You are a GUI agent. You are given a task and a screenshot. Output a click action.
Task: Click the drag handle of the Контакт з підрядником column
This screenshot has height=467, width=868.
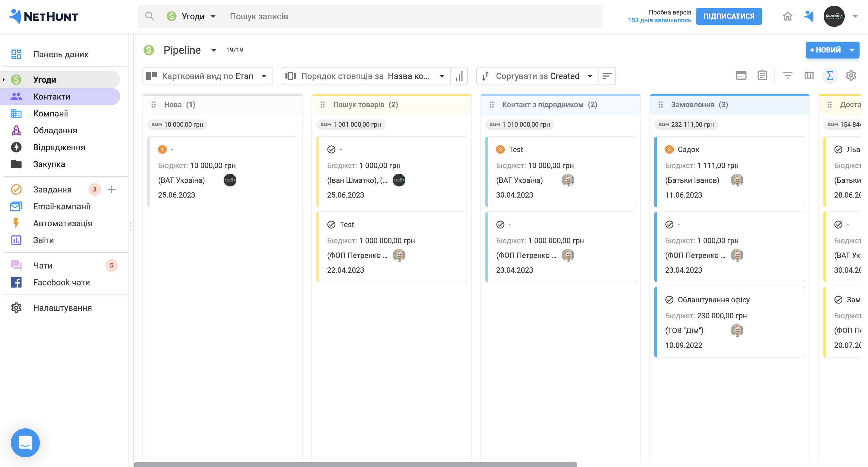point(492,105)
